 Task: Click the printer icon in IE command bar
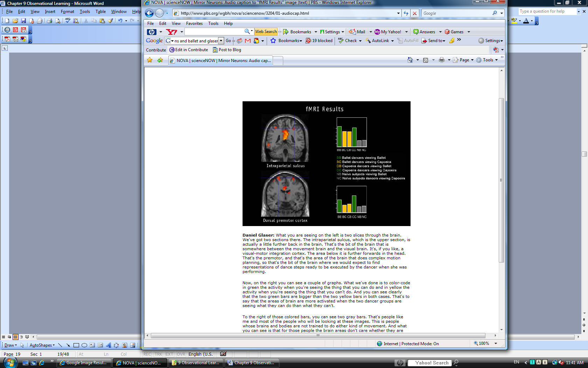[442, 60]
